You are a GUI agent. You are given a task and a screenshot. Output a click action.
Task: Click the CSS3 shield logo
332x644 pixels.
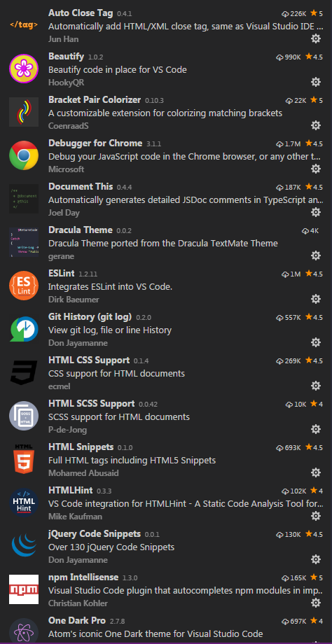(24, 372)
